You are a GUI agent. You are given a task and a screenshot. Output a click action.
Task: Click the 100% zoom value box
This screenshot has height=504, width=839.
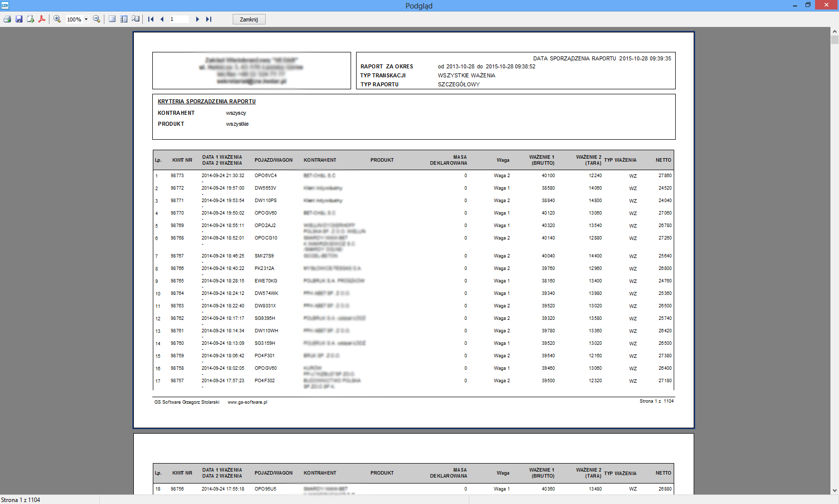click(x=74, y=19)
